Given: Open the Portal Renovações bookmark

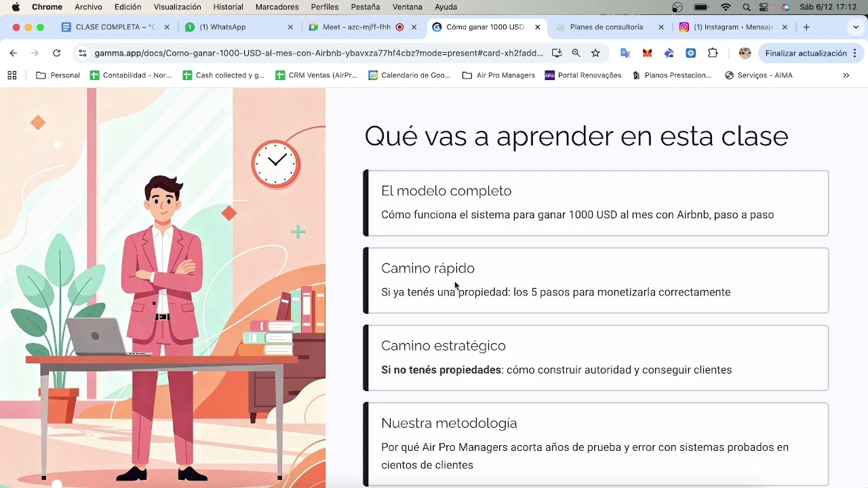Looking at the screenshot, I should (x=583, y=75).
